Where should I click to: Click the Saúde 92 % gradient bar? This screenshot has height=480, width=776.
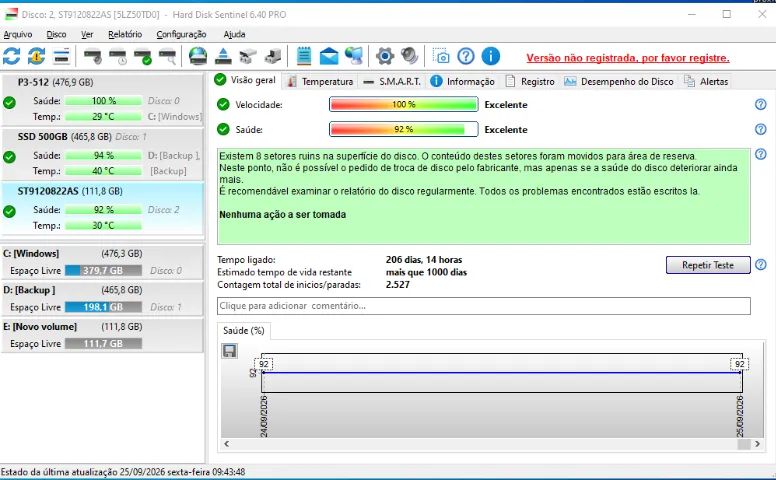(x=403, y=129)
